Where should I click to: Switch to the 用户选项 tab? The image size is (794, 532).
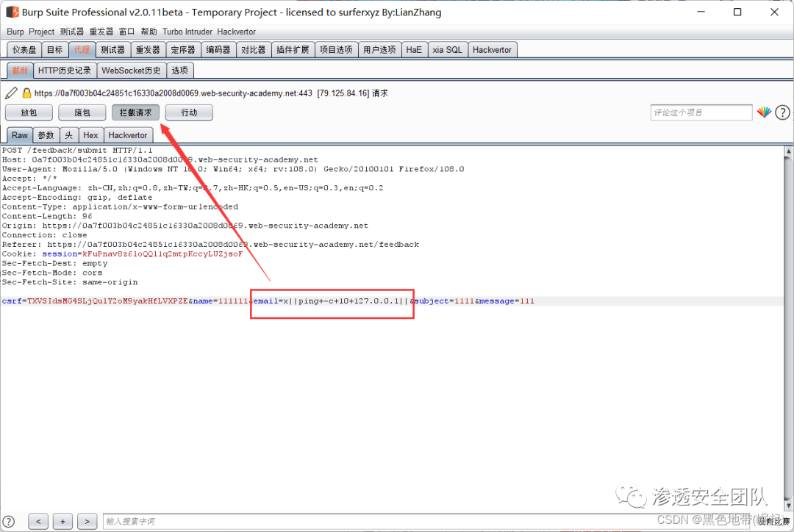(x=380, y=50)
